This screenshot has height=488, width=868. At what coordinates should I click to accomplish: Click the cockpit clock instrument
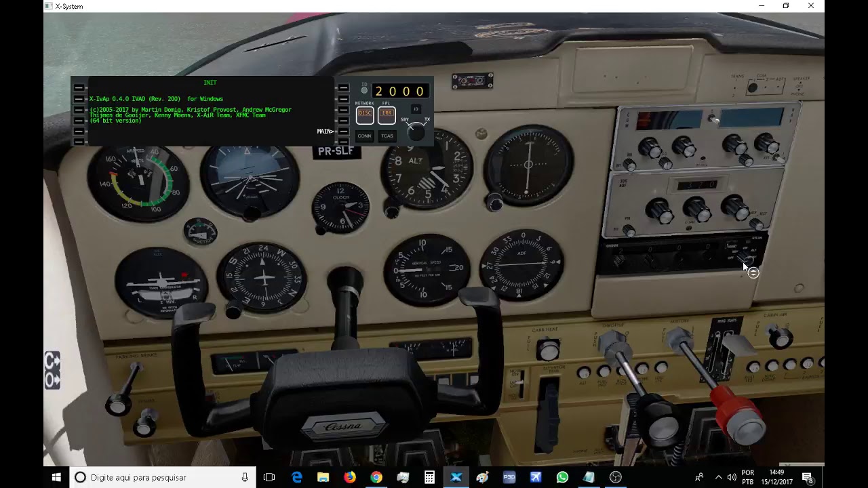click(341, 207)
